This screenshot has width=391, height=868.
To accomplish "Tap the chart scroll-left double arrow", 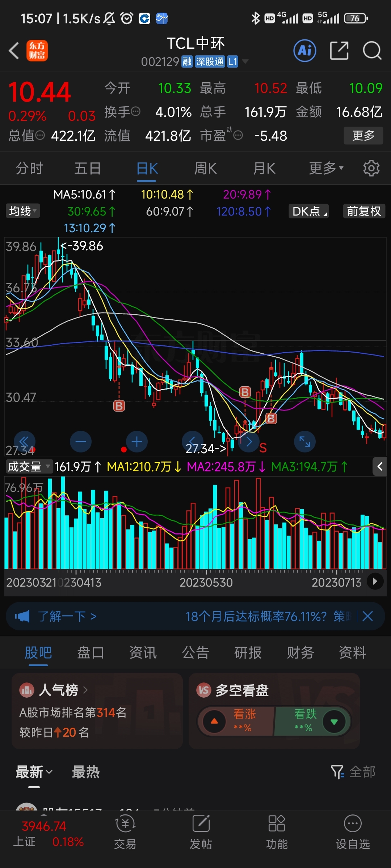I will pyautogui.click(x=24, y=442).
